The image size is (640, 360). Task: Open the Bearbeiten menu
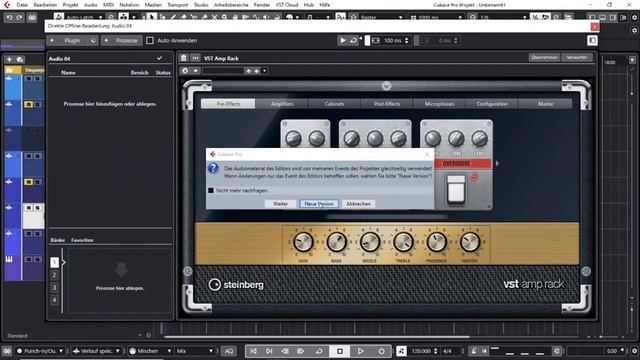(45, 5)
